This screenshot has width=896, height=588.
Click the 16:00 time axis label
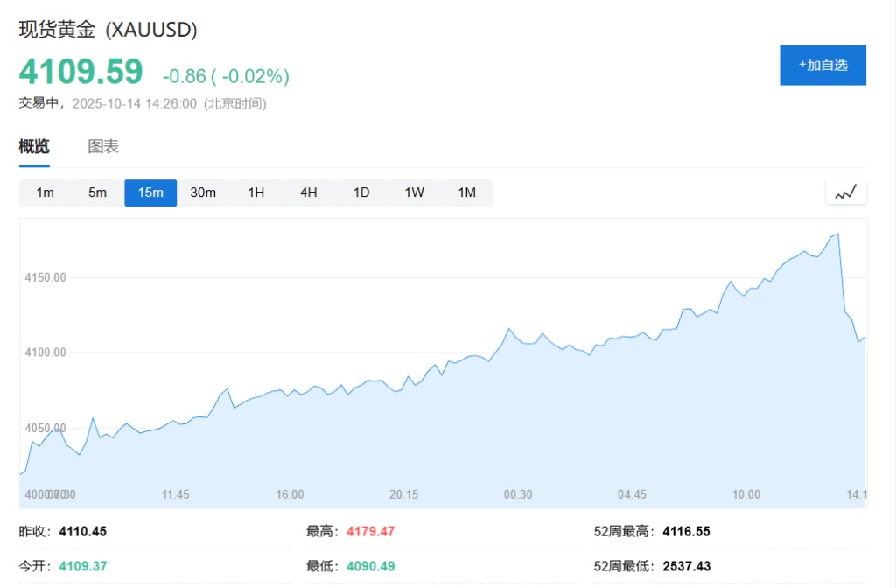coord(290,494)
